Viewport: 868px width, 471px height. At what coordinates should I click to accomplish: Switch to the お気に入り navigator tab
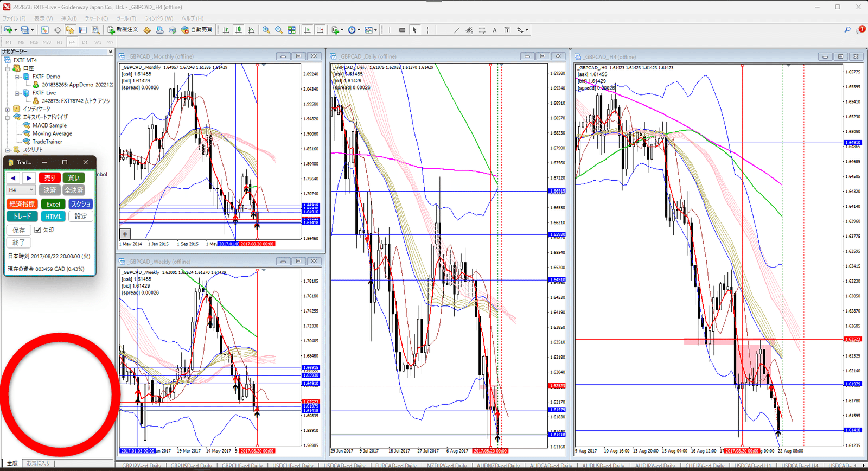38,463
